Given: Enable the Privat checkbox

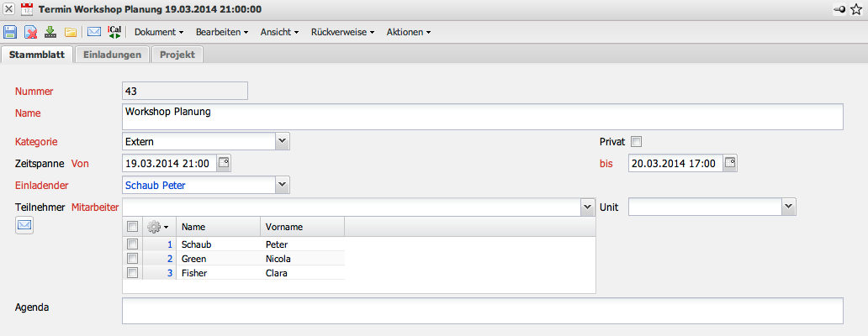Looking at the screenshot, I should (636, 141).
